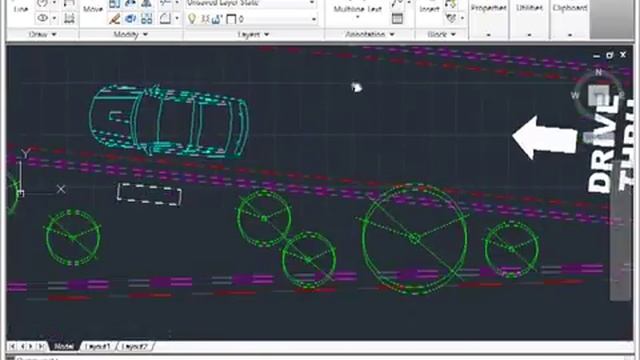Select the Ellipse tool in Draw panel
This screenshot has height=360, width=640.
point(42,18)
